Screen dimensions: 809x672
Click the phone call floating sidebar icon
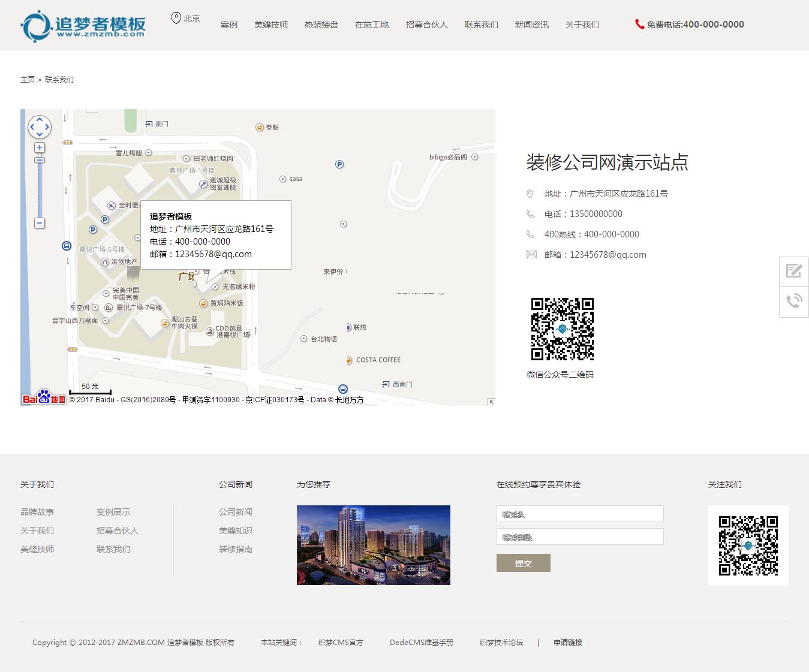tap(794, 301)
